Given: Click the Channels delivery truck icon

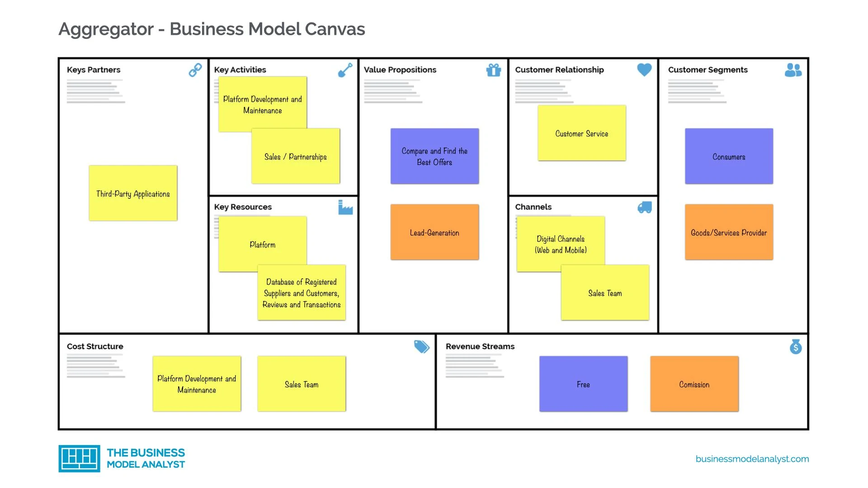Looking at the screenshot, I should pos(643,208).
